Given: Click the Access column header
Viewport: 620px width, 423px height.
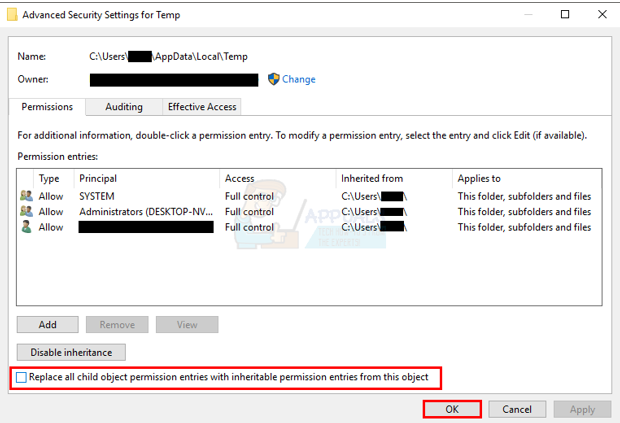Looking at the screenshot, I should (277, 178).
